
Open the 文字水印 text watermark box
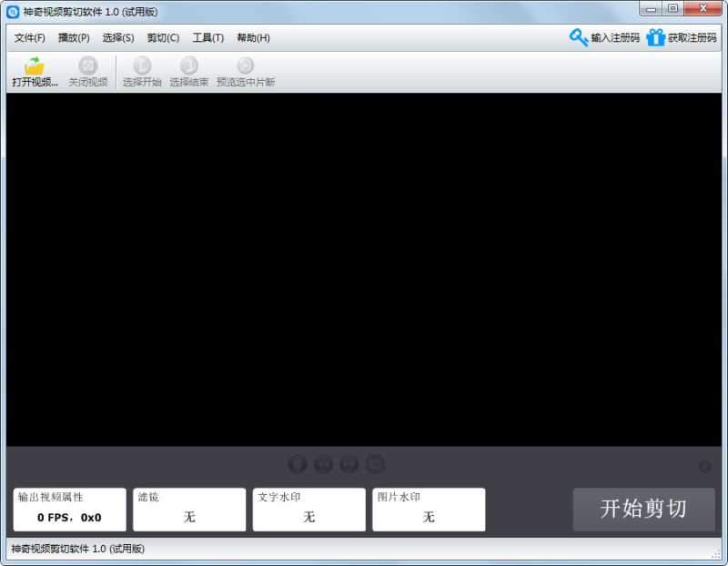308,510
